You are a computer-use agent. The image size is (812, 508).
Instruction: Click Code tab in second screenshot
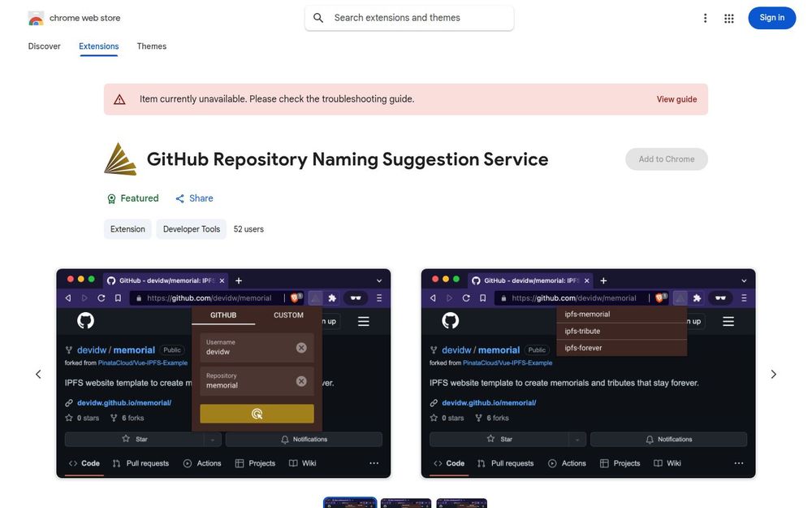[x=450, y=463]
